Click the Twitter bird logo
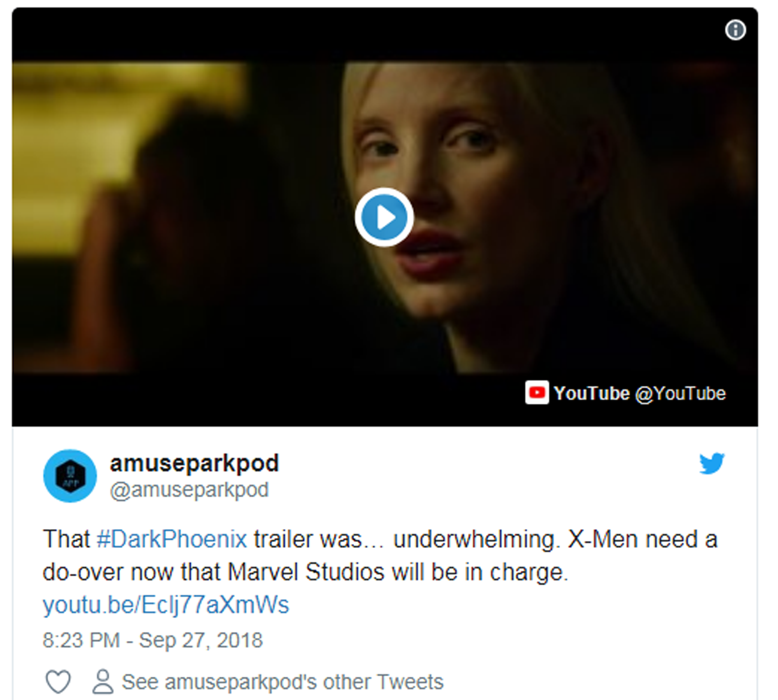 point(712,464)
